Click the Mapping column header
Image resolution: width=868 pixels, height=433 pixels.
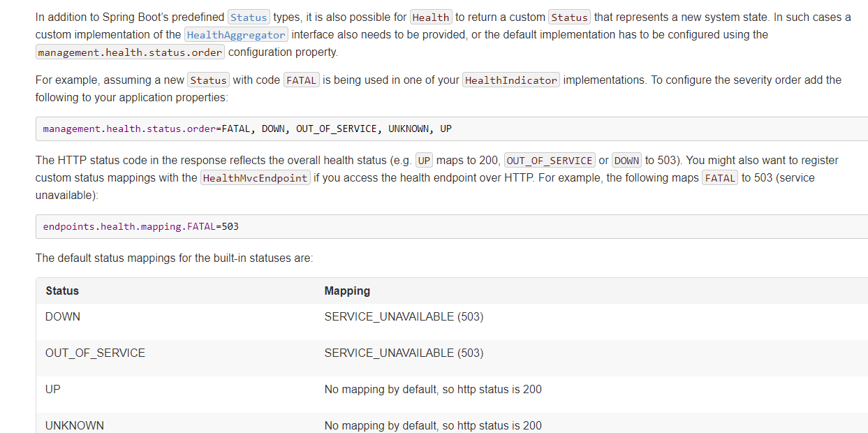point(347,291)
